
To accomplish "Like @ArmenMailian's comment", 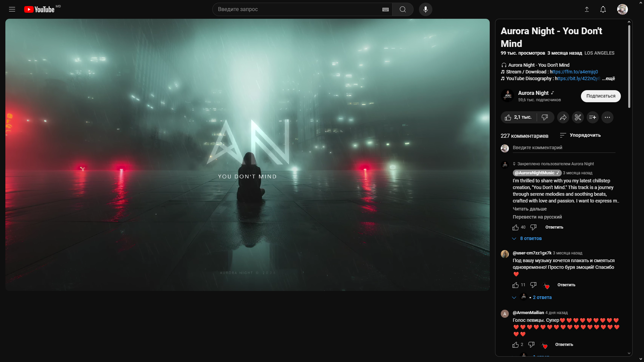I will [x=516, y=345].
